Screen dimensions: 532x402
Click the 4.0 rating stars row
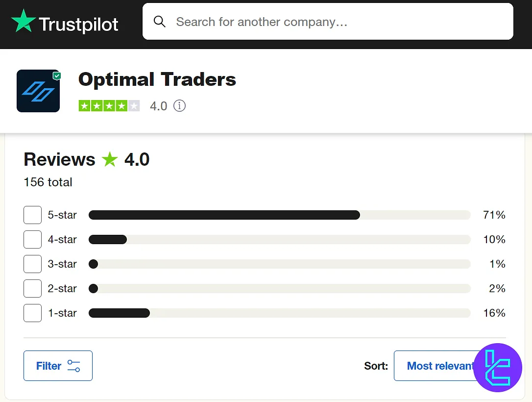109,105
